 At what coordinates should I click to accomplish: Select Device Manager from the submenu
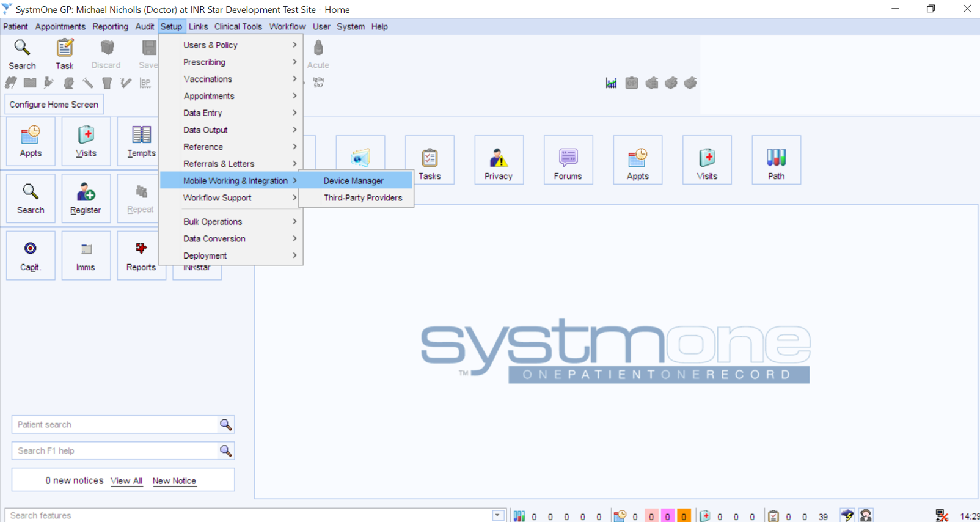click(x=356, y=181)
